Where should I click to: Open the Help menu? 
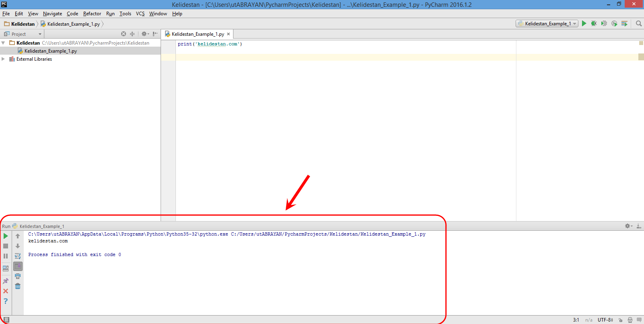click(x=177, y=14)
